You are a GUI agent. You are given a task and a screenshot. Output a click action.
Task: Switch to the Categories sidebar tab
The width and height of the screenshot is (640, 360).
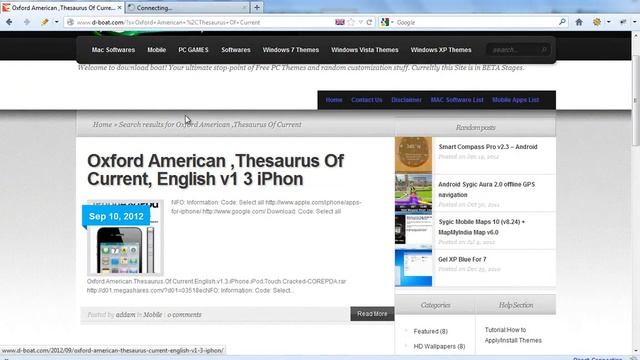coord(436,305)
